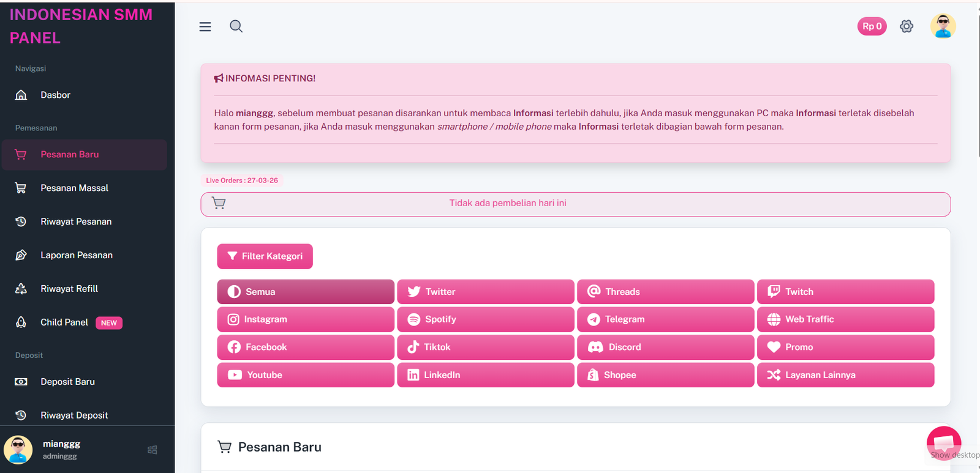Click the floating chat support icon
Image resolution: width=980 pixels, height=473 pixels.
point(943,442)
